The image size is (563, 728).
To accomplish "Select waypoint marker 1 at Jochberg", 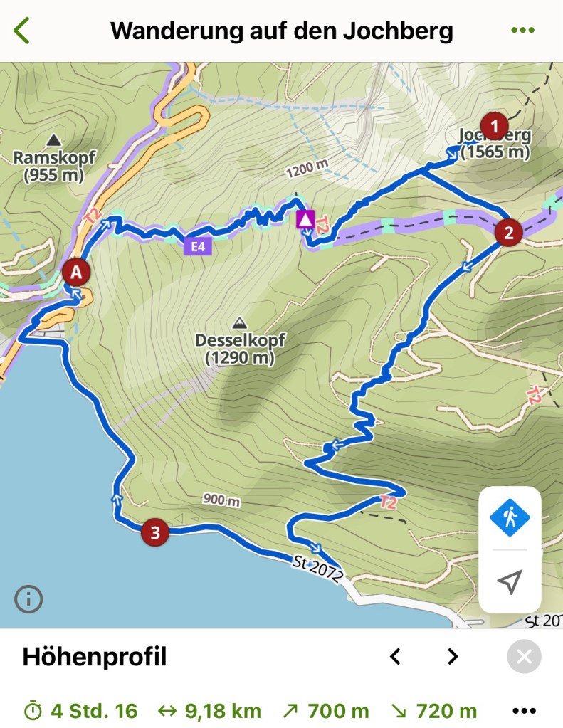I will (x=494, y=126).
